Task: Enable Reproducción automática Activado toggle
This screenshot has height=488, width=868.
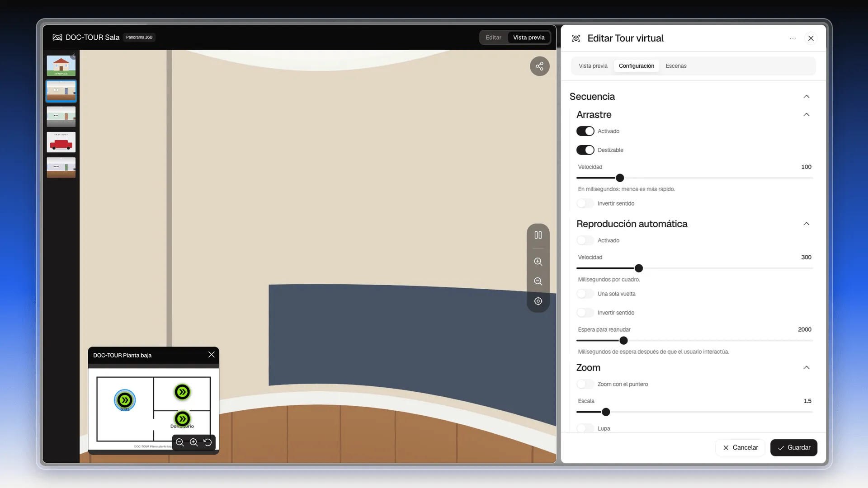Action: 585,240
